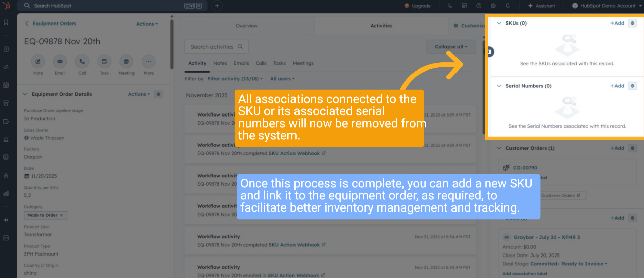This screenshot has width=644, height=278.
Task: Open the sparkle Breeze icon in the left navigation
Action: tap(6, 220)
